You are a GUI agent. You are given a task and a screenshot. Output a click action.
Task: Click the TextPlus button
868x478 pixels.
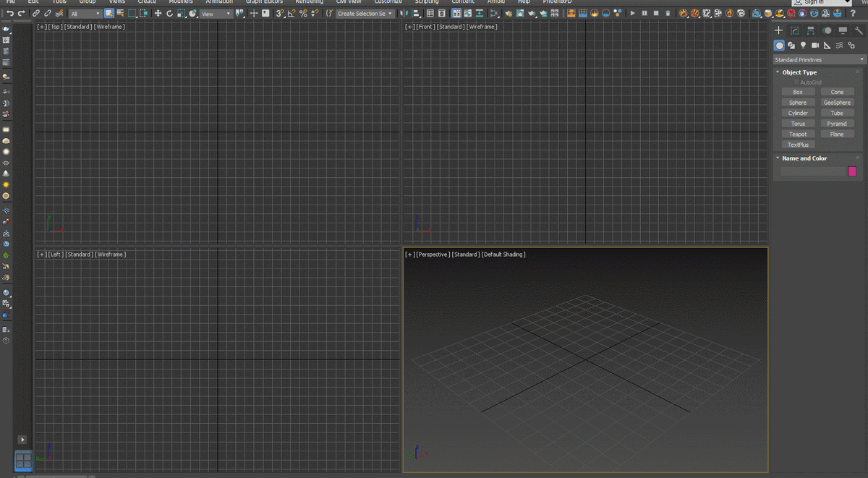(798, 145)
